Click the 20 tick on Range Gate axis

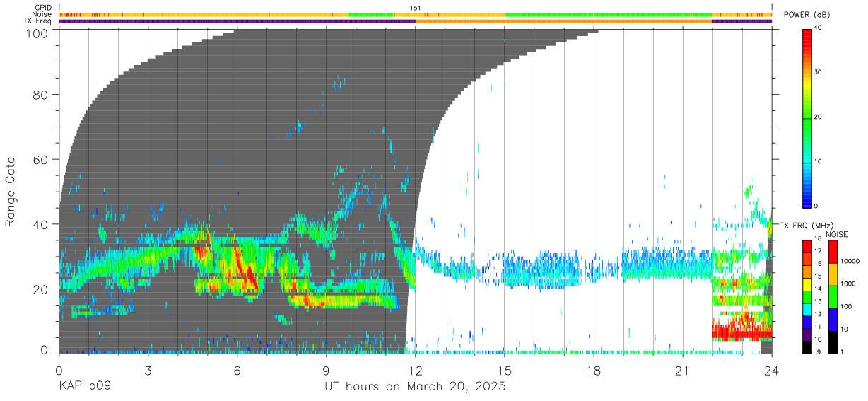tap(40, 290)
